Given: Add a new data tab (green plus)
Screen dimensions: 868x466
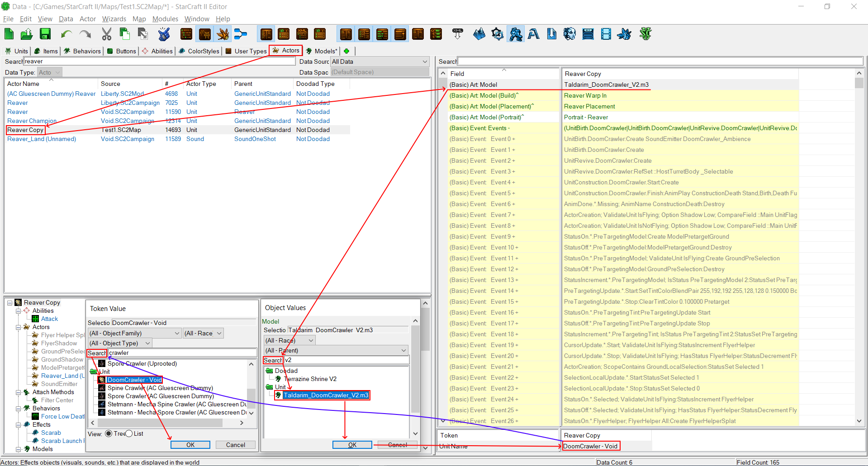Looking at the screenshot, I should coord(346,51).
